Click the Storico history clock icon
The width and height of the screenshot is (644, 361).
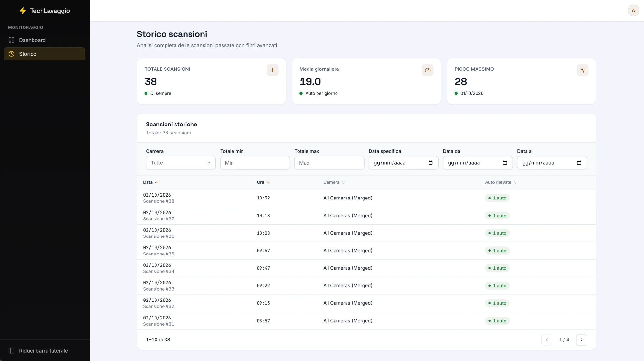click(x=11, y=54)
